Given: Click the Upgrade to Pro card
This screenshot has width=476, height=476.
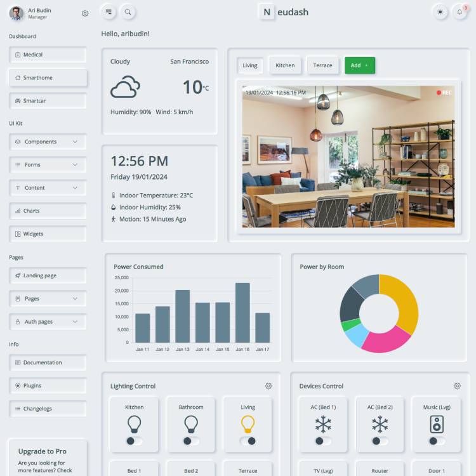Looking at the screenshot, I should (x=48, y=458).
